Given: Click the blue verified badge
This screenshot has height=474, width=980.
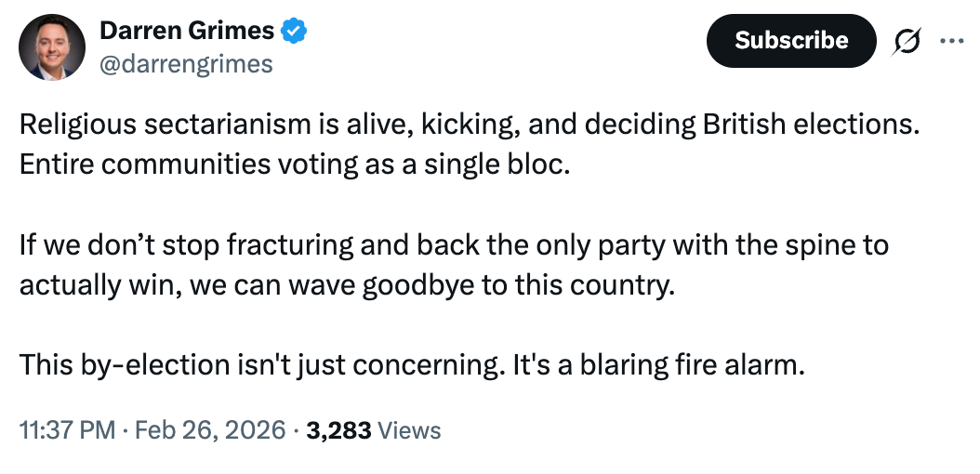Looking at the screenshot, I should (295, 31).
